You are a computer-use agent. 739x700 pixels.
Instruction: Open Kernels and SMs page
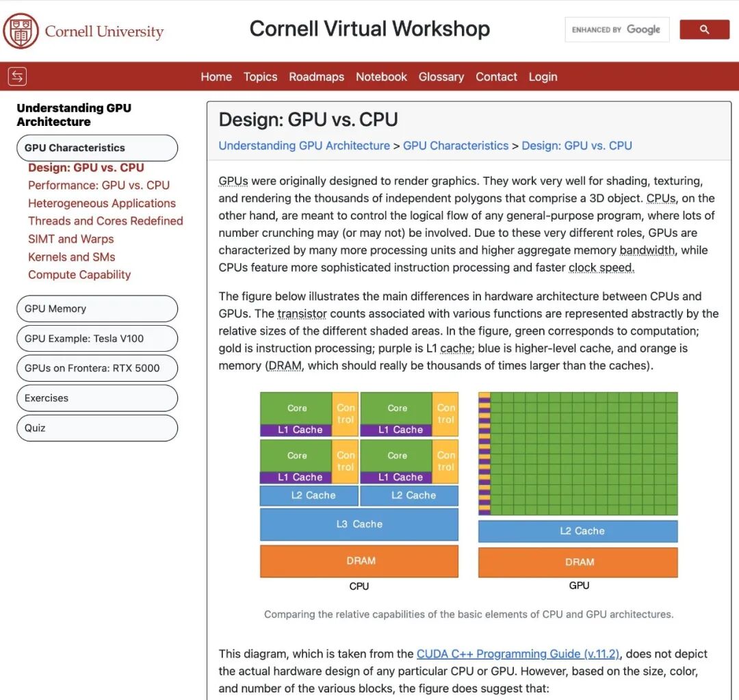[72, 257]
